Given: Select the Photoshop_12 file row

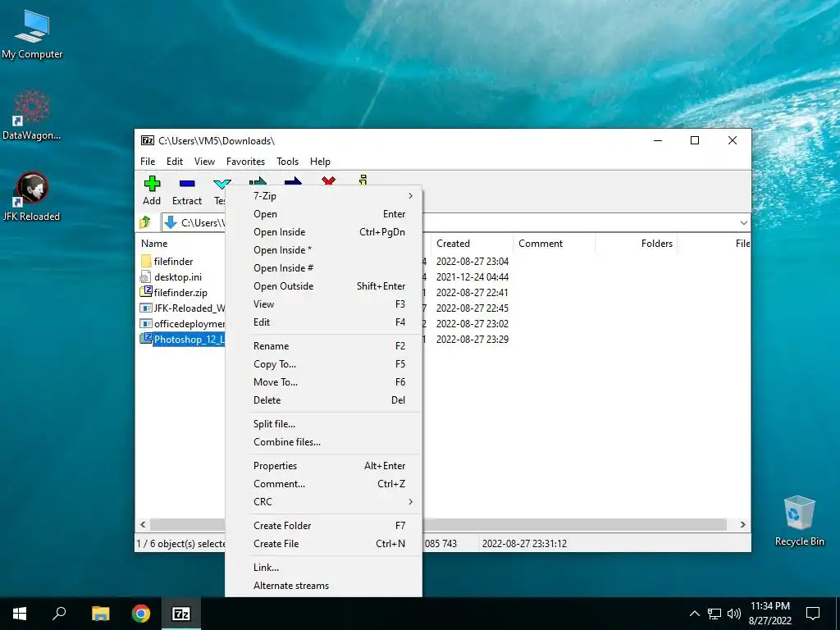Looking at the screenshot, I should 181,339.
